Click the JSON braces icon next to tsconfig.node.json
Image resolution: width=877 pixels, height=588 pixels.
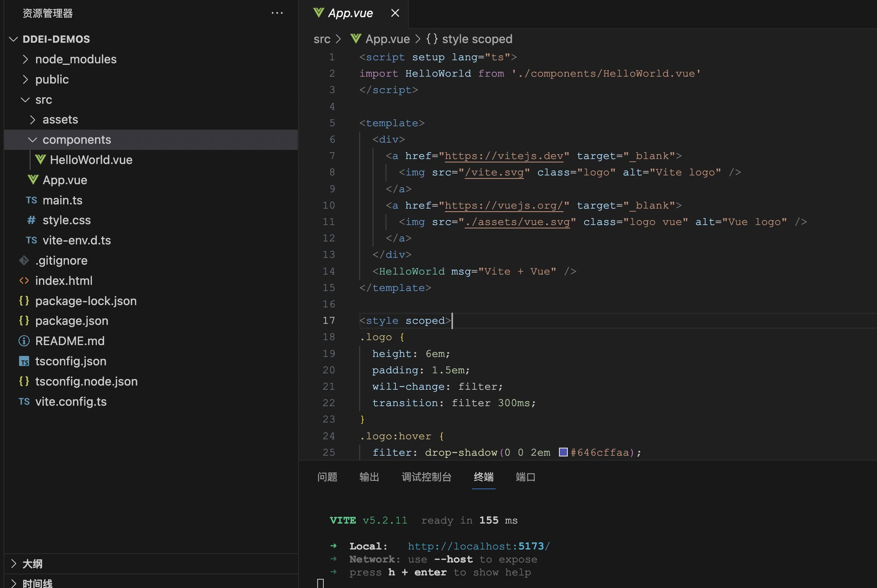24,381
